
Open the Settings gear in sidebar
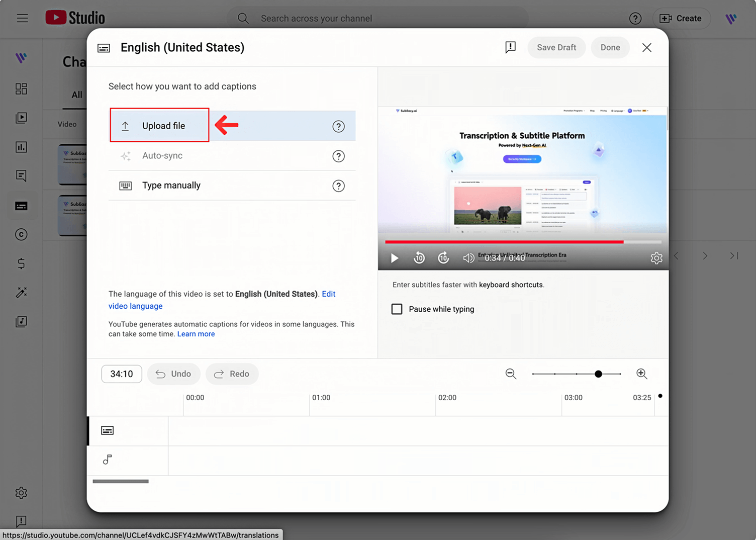21,493
